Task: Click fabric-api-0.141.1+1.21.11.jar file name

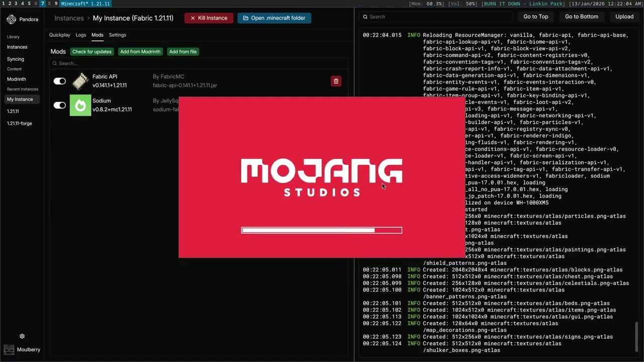Action: coord(185,85)
